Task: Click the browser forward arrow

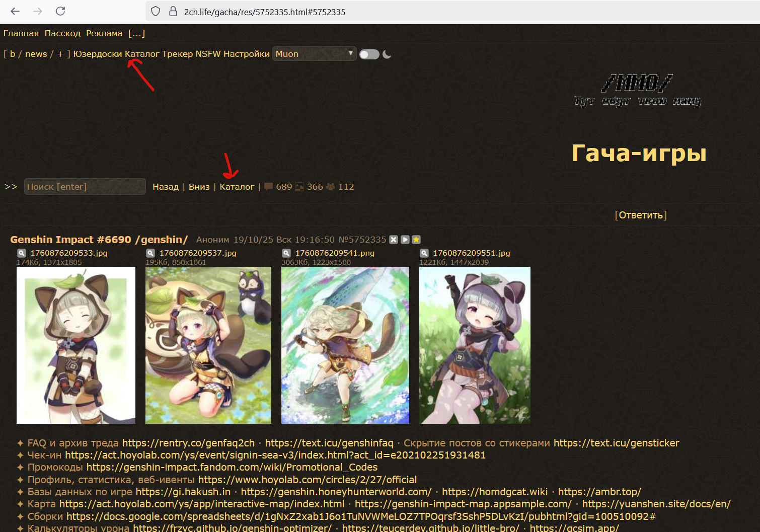Action: (x=38, y=11)
